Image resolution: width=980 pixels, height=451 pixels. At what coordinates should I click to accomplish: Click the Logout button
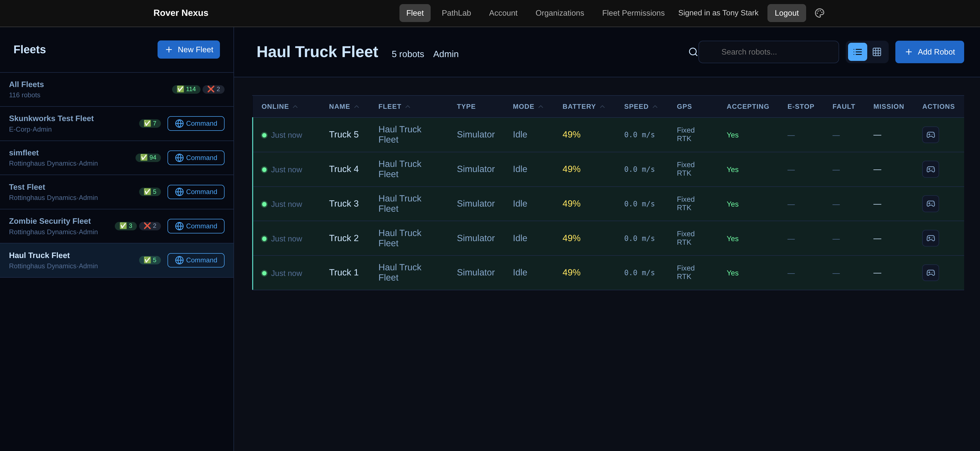[x=786, y=13]
